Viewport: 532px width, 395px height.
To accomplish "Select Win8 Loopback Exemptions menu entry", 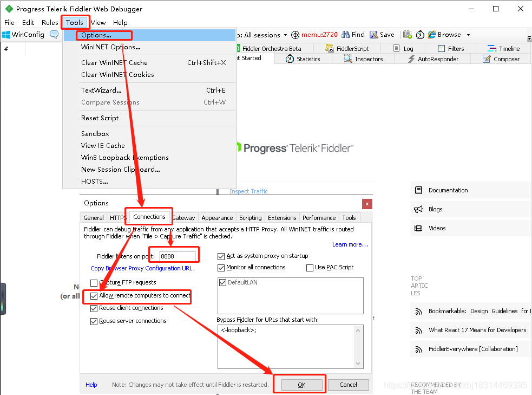I will (x=150, y=157).
